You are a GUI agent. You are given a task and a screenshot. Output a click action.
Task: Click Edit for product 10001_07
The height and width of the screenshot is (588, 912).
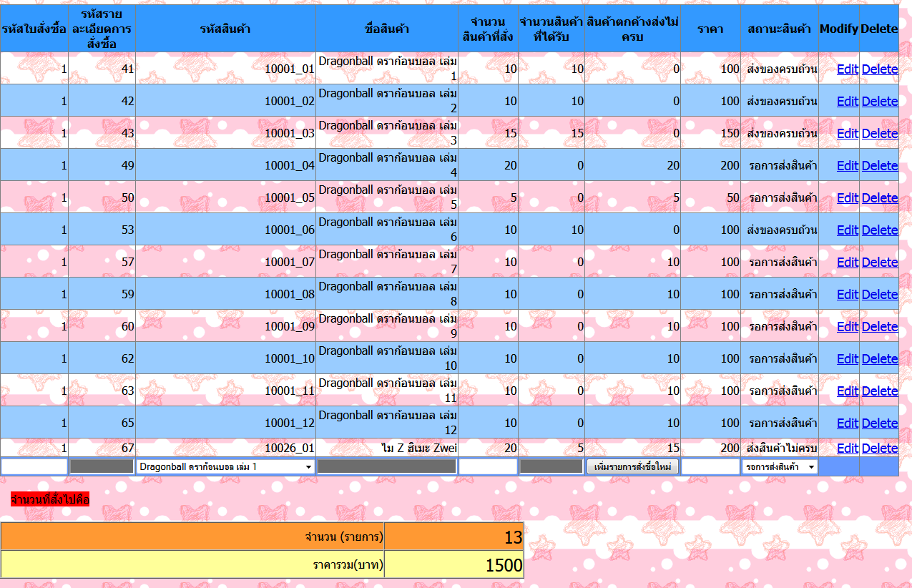(x=848, y=263)
